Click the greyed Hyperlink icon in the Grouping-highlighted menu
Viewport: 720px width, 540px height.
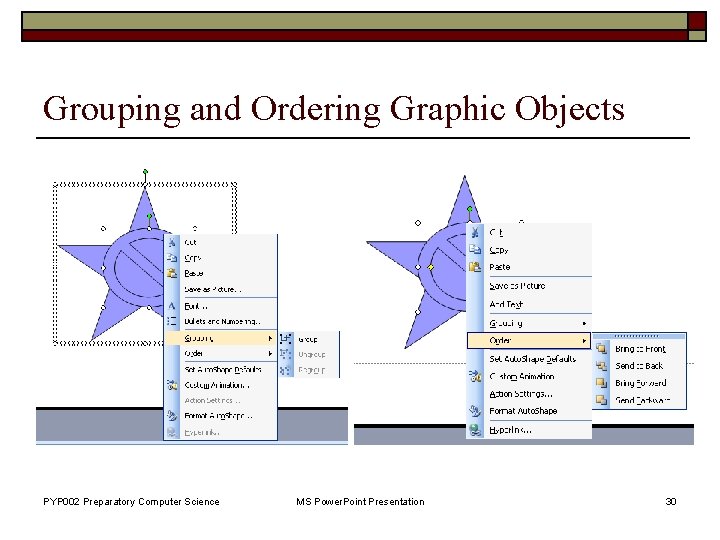click(172, 432)
